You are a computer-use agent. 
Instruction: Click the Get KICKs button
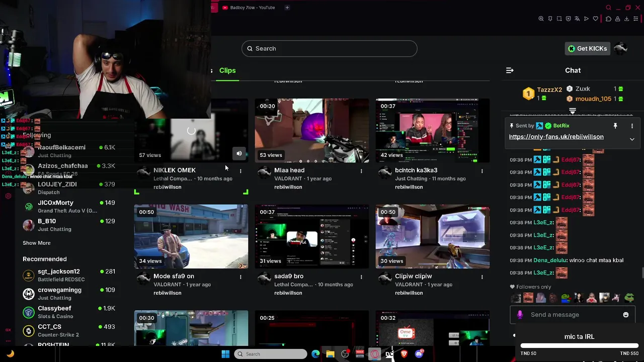tap(588, 48)
